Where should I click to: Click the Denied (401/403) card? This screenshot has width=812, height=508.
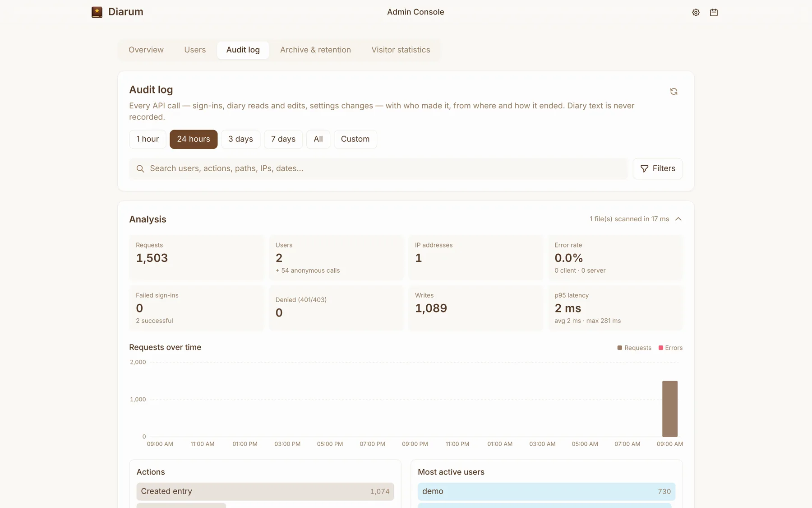tap(336, 308)
